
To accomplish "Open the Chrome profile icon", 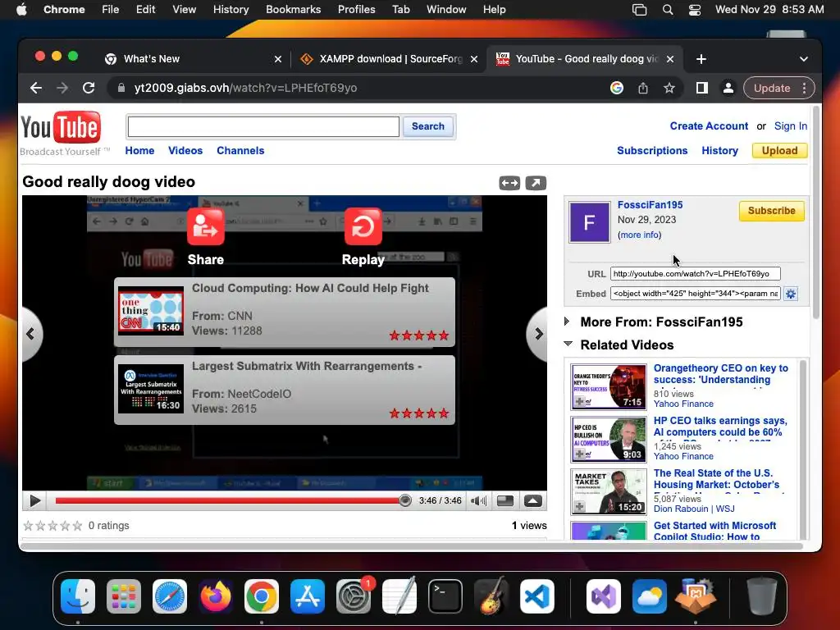I will click(x=728, y=88).
